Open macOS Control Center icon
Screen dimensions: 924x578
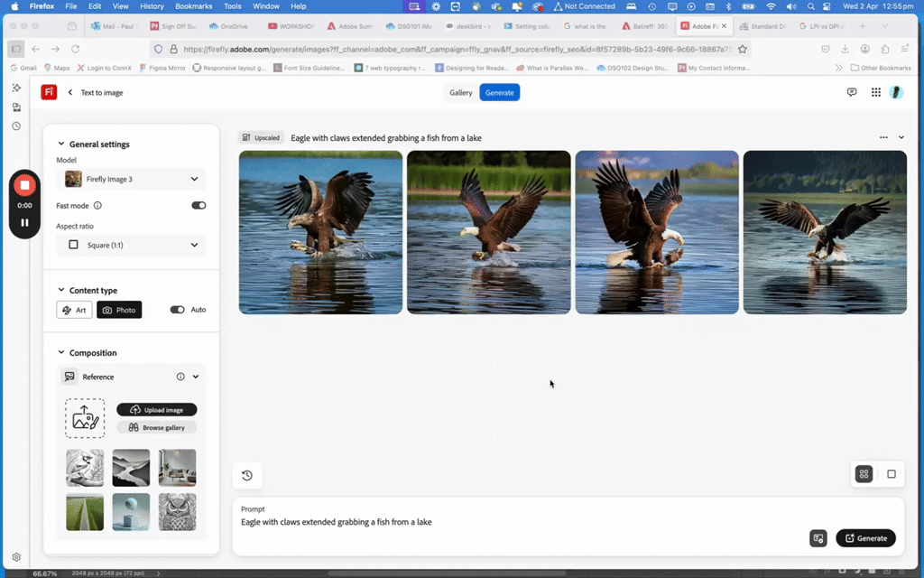827,6
